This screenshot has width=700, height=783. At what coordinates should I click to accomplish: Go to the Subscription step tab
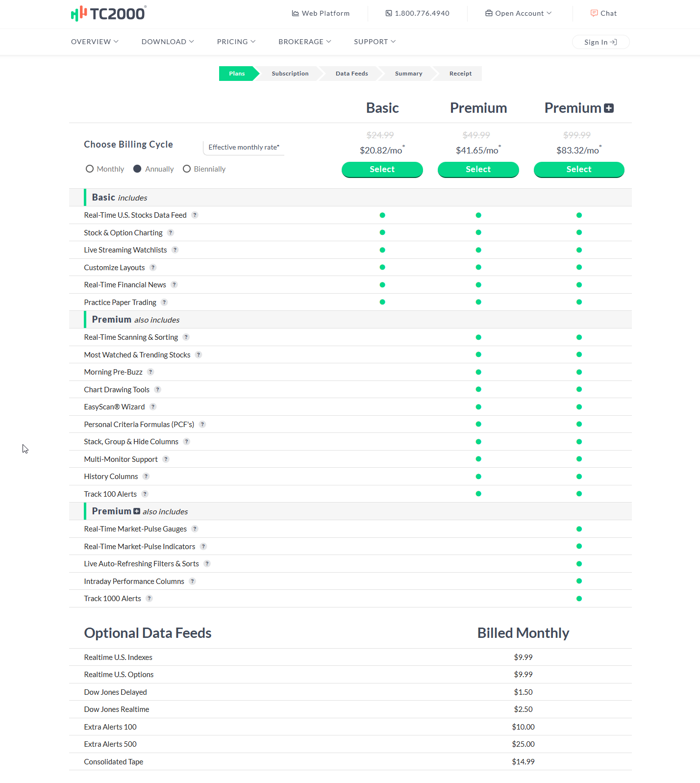[290, 74]
